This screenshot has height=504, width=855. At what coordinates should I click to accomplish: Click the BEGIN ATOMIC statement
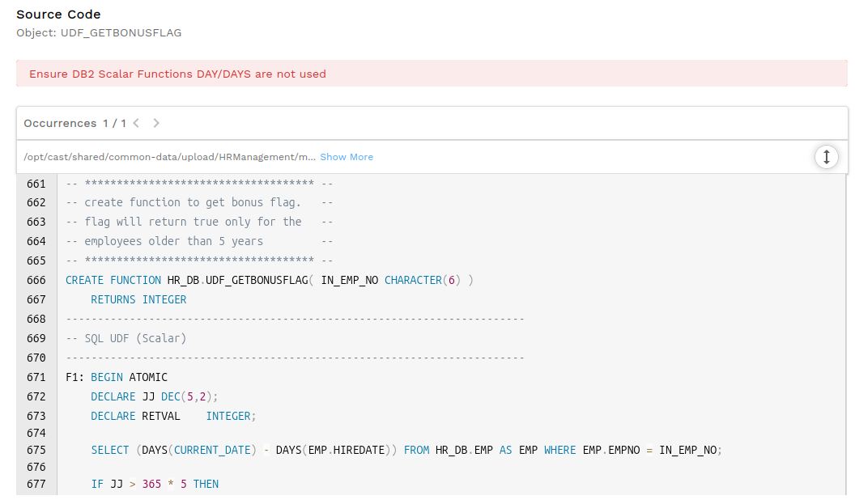[x=130, y=377]
